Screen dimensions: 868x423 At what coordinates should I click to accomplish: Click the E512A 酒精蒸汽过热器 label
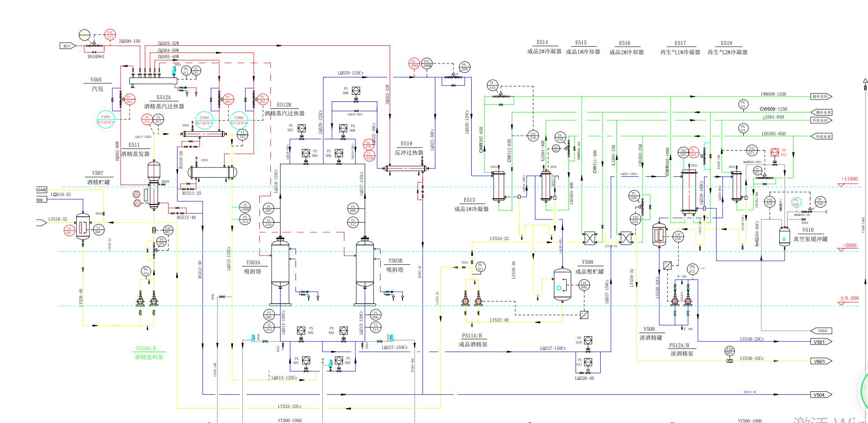pos(164,102)
